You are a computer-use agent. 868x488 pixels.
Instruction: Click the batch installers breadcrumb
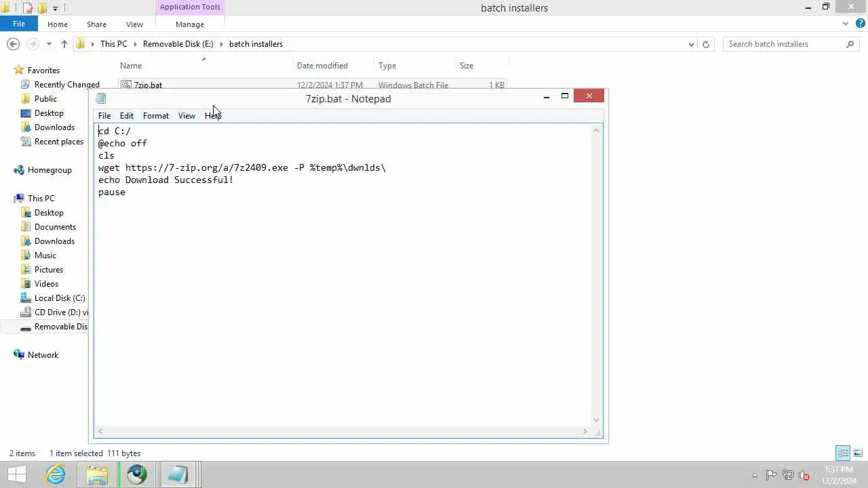point(256,44)
